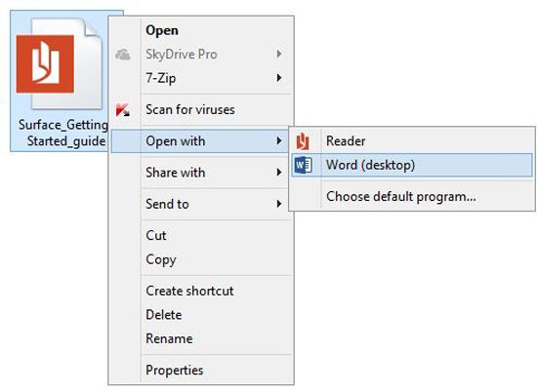Click the SkyDrive Pro cloud icon
Image resolution: width=537 pixels, height=392 pixels.
(x=123, y=54)
